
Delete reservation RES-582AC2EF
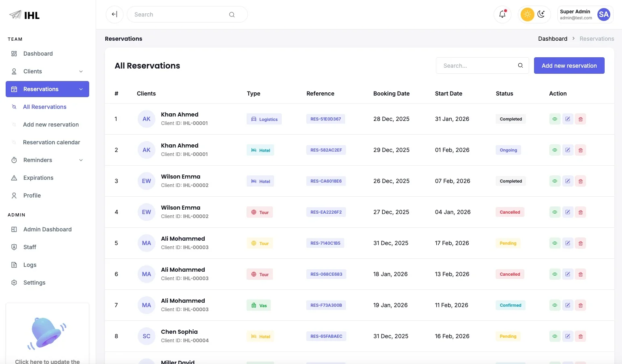pos(580,150)
